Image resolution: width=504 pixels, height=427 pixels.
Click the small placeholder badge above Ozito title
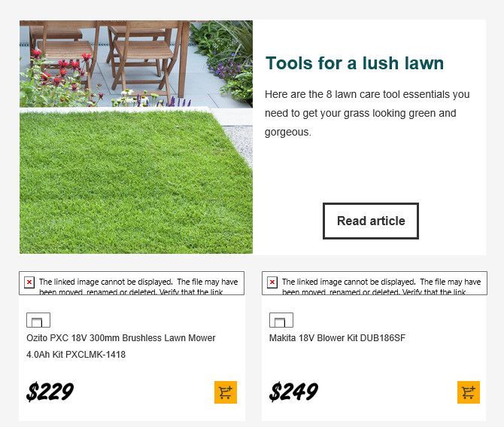point(38,320)
